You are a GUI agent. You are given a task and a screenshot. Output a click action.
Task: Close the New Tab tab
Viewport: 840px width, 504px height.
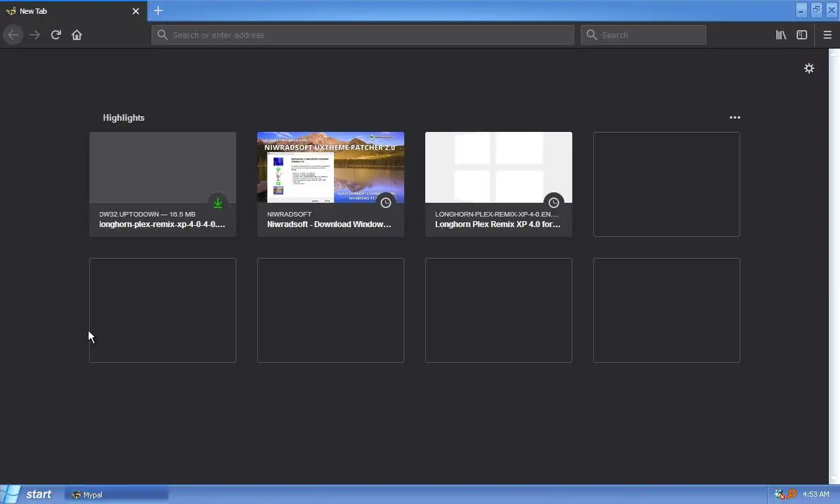click(x=136, y=11)
